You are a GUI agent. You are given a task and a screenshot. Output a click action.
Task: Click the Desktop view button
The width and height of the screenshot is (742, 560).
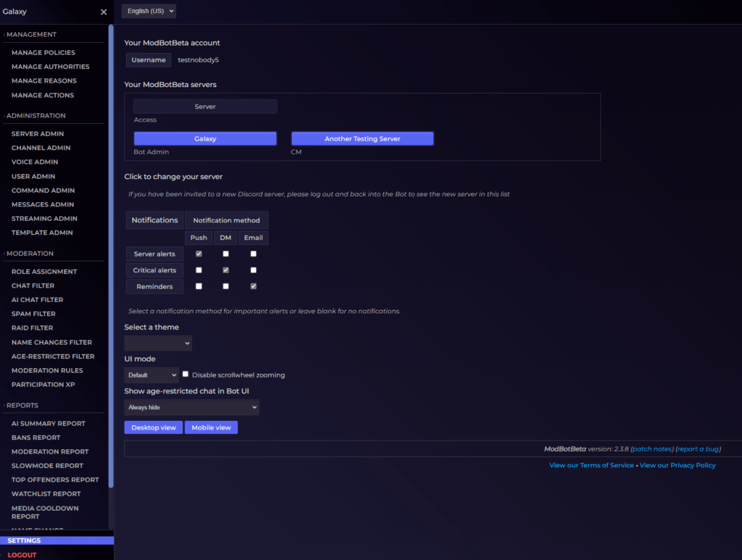[x=154, y=427]
